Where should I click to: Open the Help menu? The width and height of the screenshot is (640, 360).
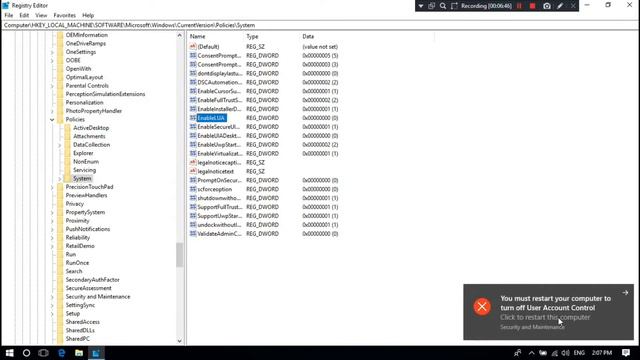[x=88, y=15]
